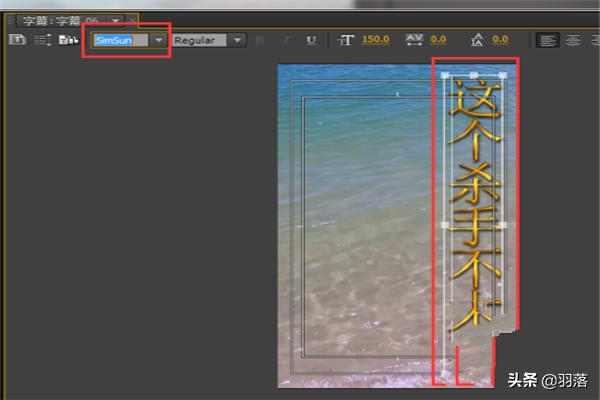
Task: Click the panel grip icon left of the tab
Action: [x=10, y=21]
